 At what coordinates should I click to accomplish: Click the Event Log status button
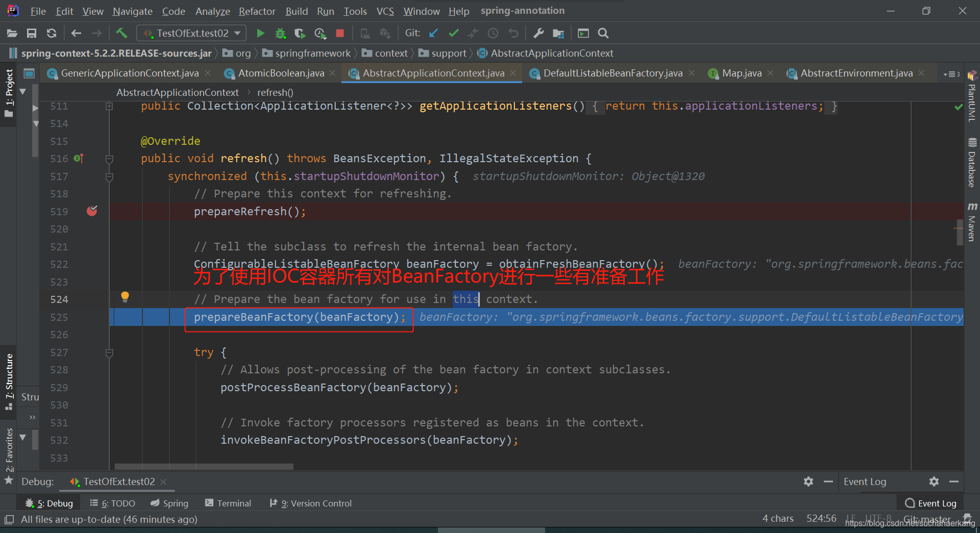click(930, 503)
